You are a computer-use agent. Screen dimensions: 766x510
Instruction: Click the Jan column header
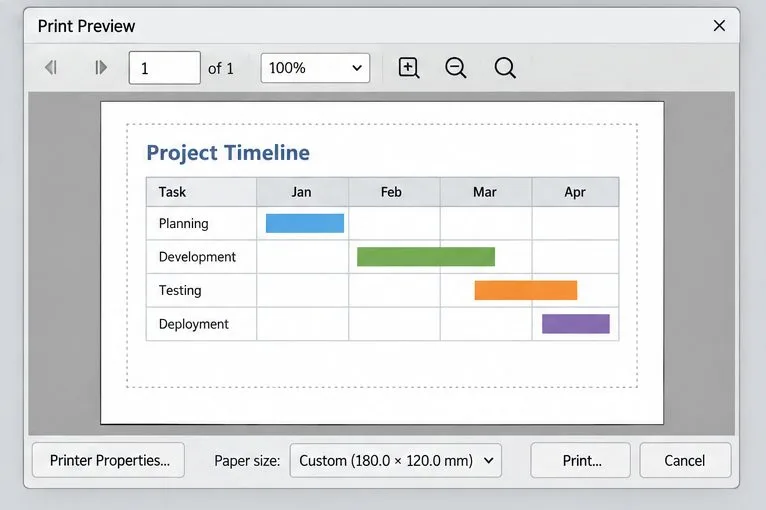302,192
